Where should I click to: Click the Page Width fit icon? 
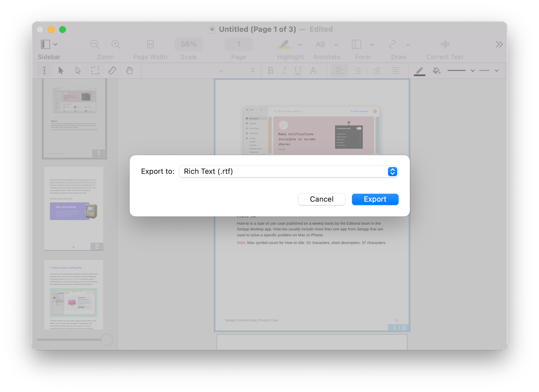point(150,44)
